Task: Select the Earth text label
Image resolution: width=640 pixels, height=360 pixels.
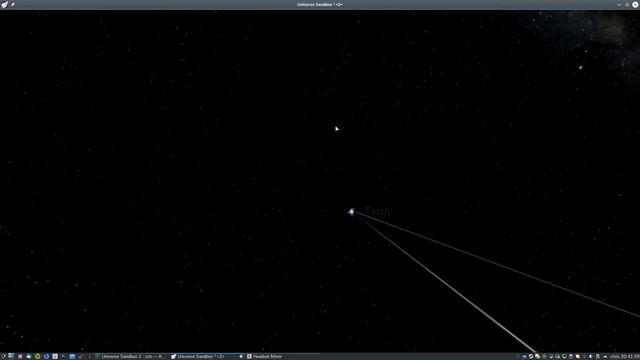Action: [x=377, y=211]
